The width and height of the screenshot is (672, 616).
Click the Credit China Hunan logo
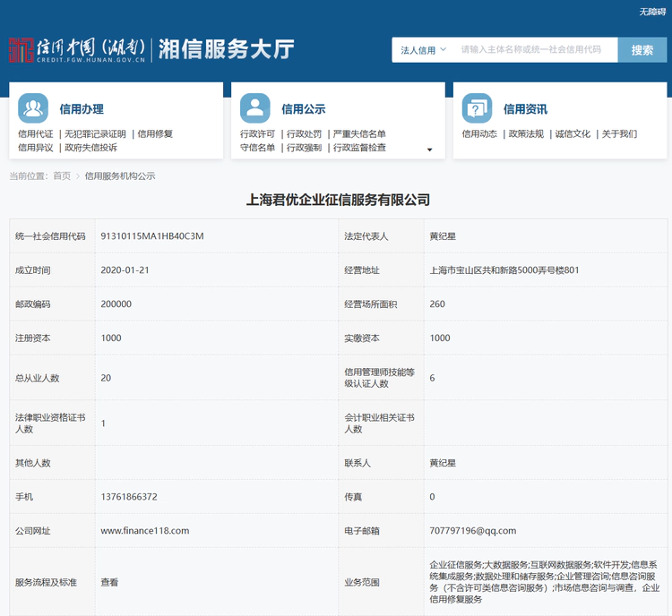coord(76,49)
